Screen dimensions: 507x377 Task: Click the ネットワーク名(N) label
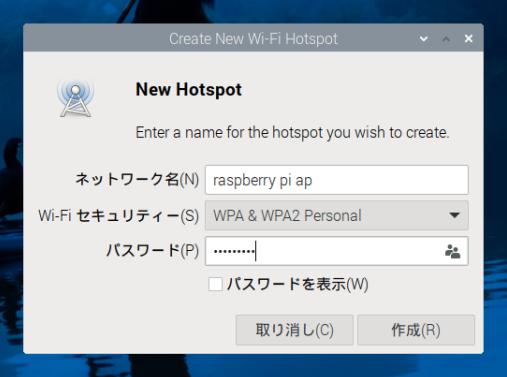tap(137, 179)
